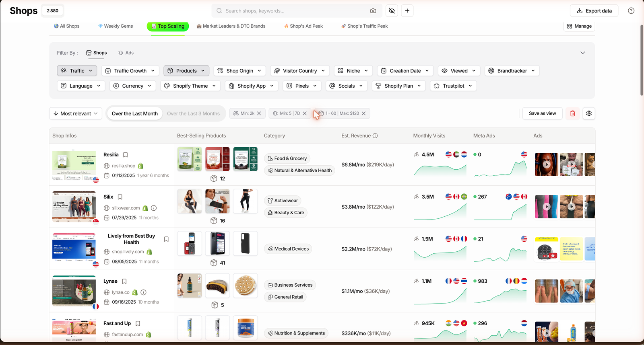This screenshot has width=644, height=345.
Task: Open the Manage button
Action: pyautogui.click(x=579, y=26)
